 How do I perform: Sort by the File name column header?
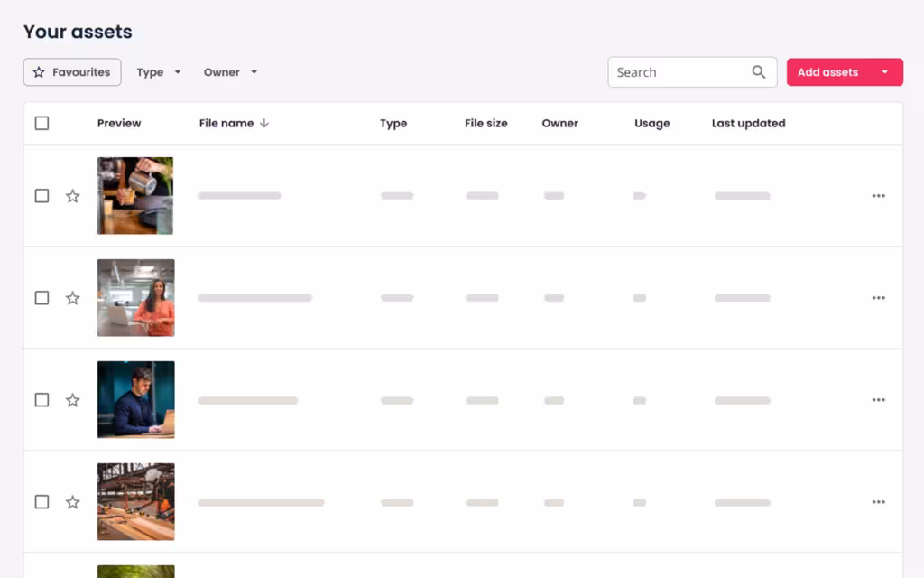click(x=226, y=123)
